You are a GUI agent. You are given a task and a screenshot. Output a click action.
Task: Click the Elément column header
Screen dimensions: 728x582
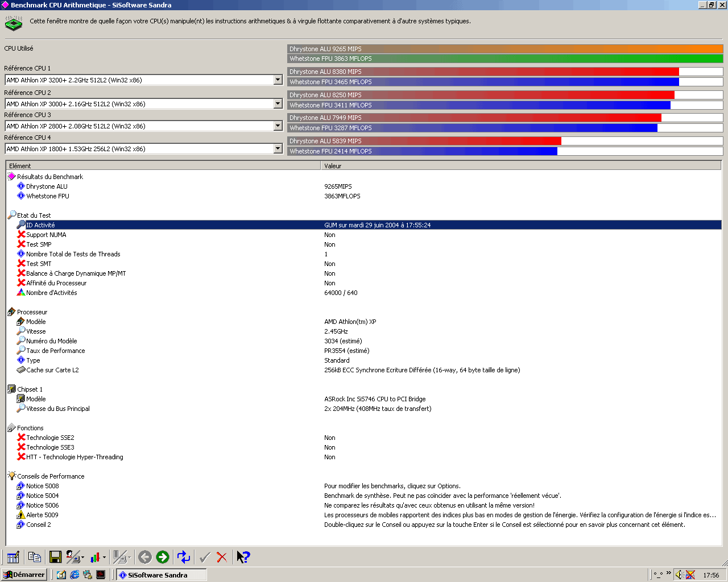[163, 166]
